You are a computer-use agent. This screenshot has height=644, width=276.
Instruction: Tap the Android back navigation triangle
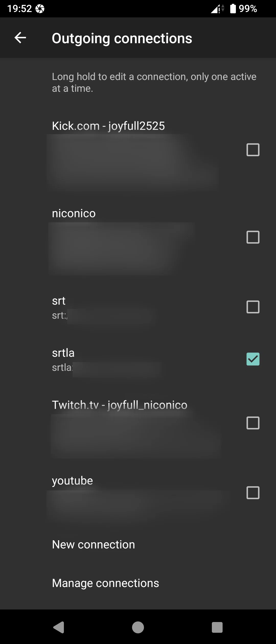coord(59,627)
